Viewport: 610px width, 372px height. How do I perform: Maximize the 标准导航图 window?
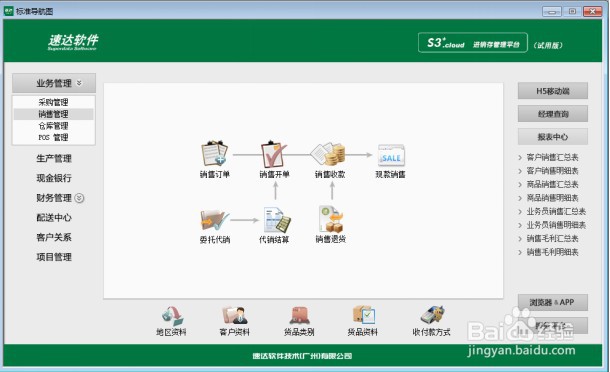click(572, 11)
